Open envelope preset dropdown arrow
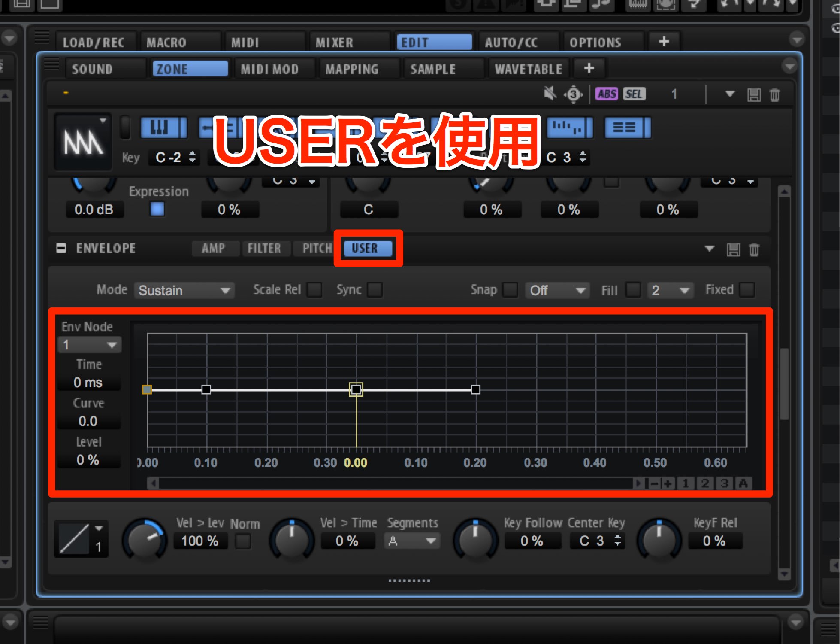840x644 pixels. 710,248
